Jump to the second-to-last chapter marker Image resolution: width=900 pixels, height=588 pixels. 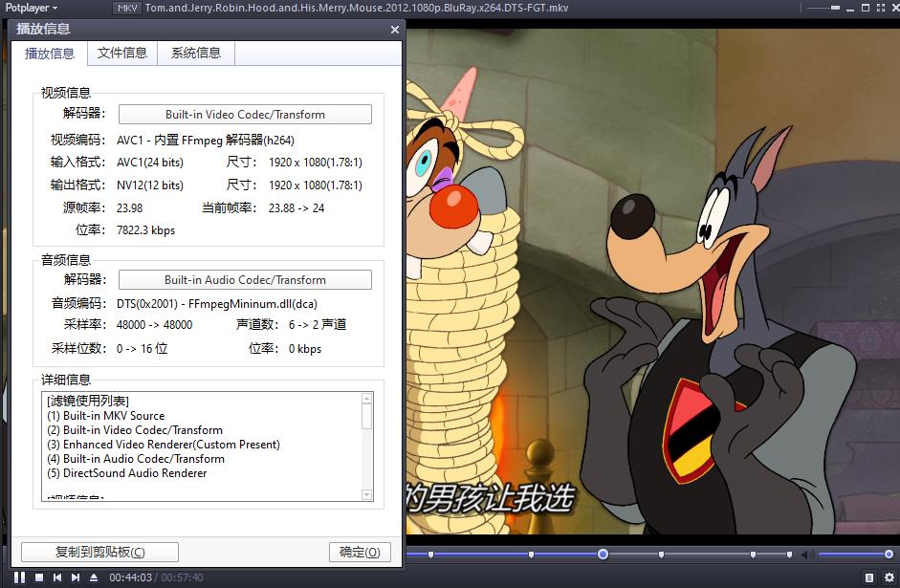(753, 555)
